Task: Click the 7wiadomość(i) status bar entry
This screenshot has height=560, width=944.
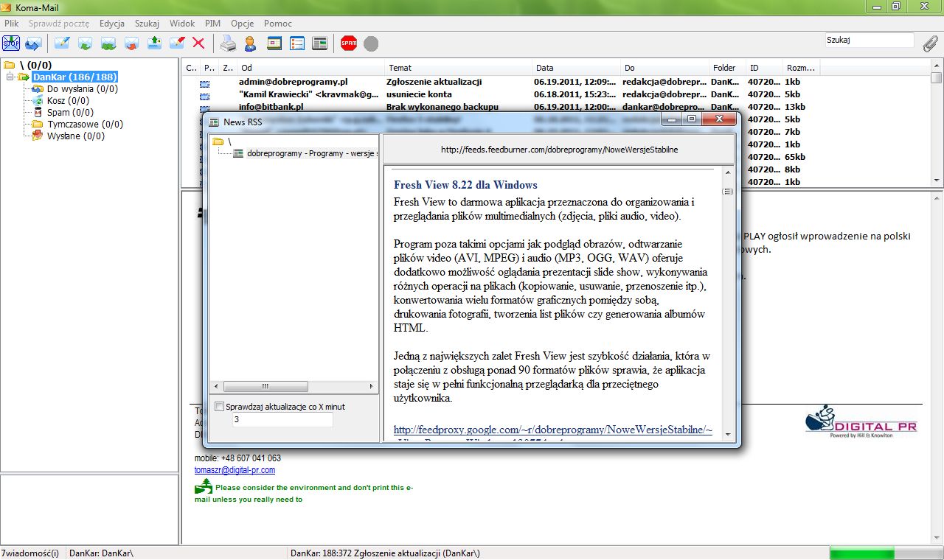Action: pyautogui.click(x=30, y=553)
